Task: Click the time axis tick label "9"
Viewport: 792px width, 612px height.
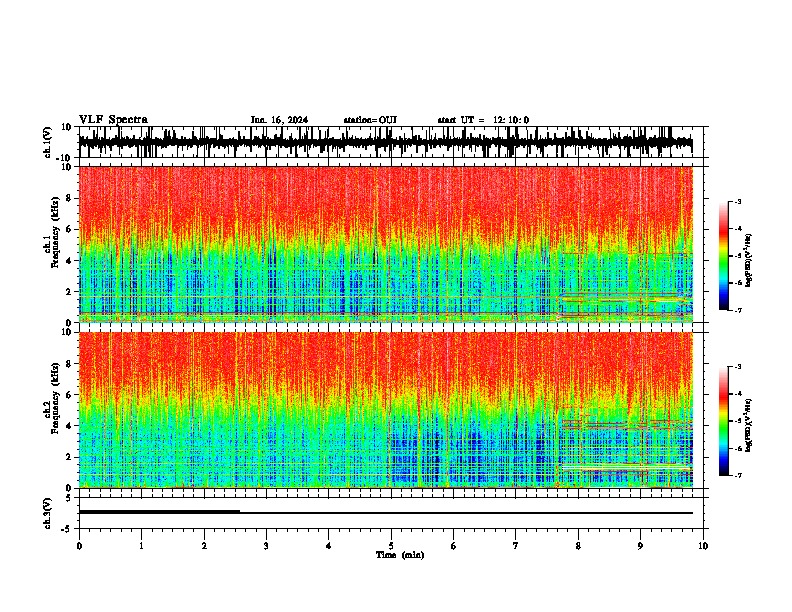Action: [640, 546]
